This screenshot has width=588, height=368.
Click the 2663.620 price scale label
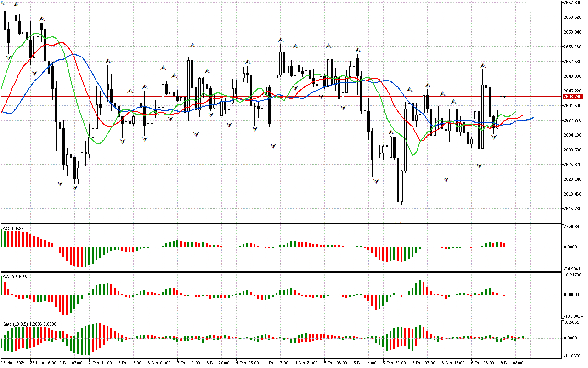click(572, 17)
